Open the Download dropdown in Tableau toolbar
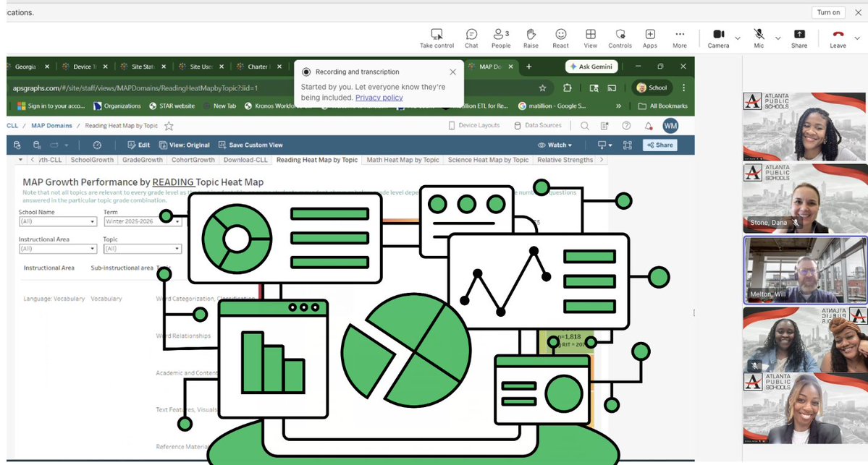Screen dimensions: 868x465 604,145
